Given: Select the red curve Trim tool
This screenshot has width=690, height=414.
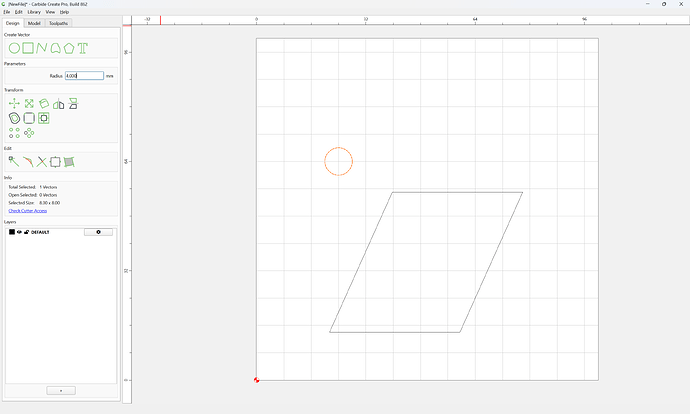Looking at the screenshot, I should click(28, 162).
